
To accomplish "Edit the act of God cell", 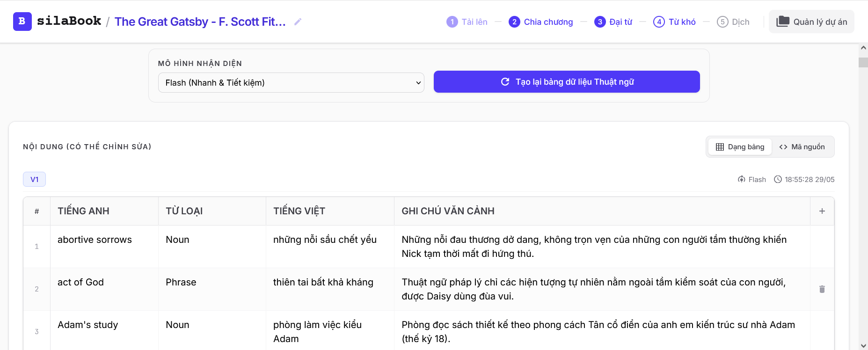I will point(104,289).
